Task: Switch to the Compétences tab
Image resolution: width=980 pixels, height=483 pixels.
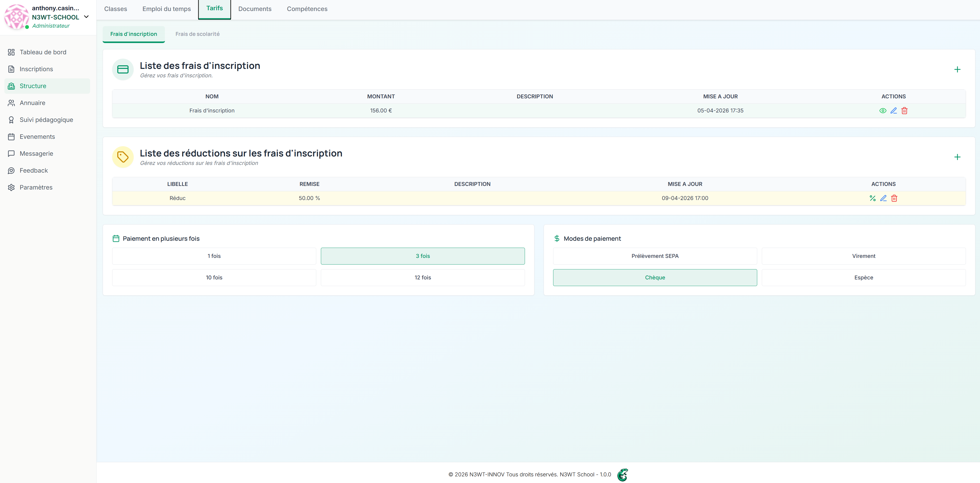Action: [307, 9]
